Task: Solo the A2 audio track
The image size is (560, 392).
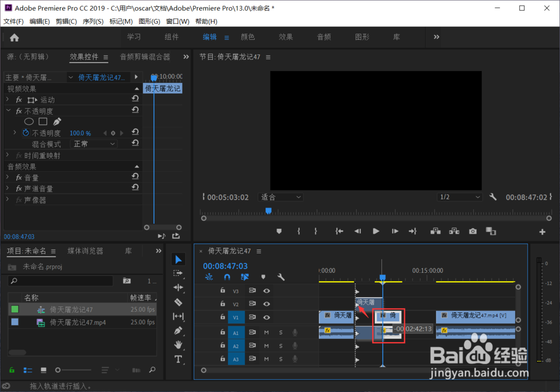Action: click(x=281, y=346)
